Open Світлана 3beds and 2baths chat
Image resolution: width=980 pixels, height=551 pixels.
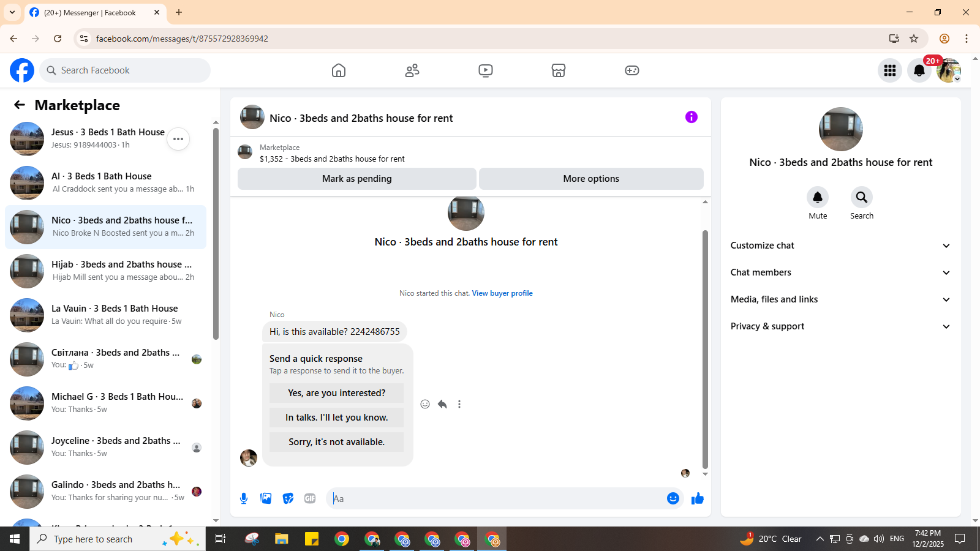pyautogui.click(x=105, y=359)
